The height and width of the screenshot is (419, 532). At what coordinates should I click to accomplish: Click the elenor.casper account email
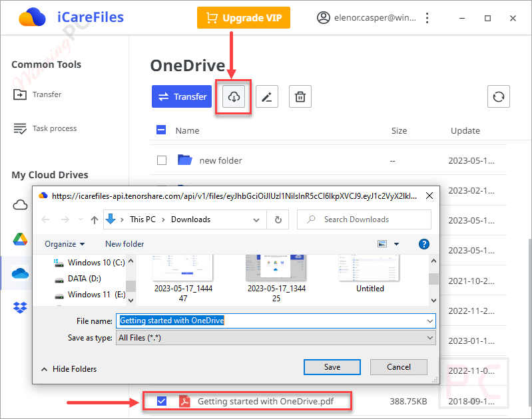pos(375,18)
